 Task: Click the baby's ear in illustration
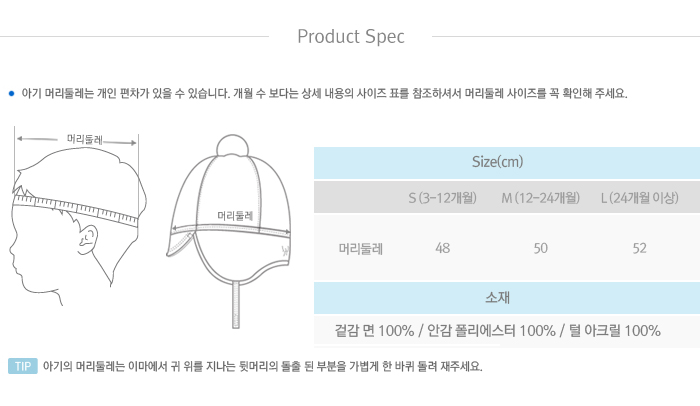pyautogui.click(x=89, y=239)
